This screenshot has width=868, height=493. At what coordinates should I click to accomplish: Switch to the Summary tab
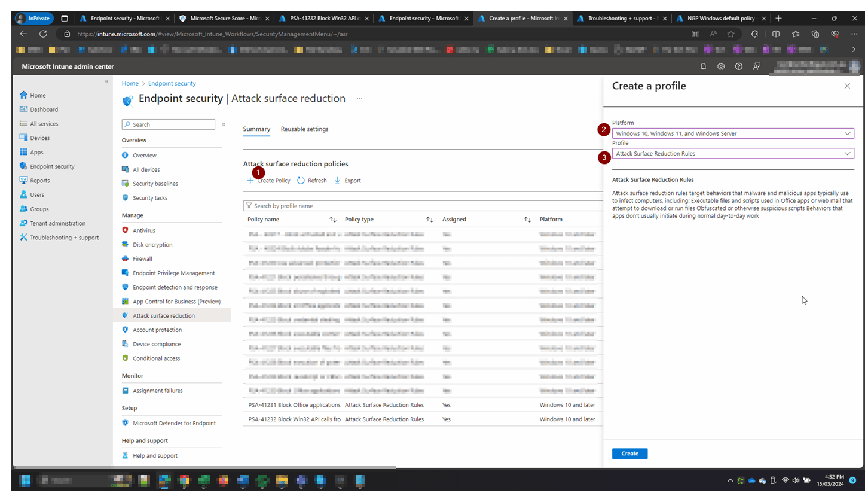[256, 129]
